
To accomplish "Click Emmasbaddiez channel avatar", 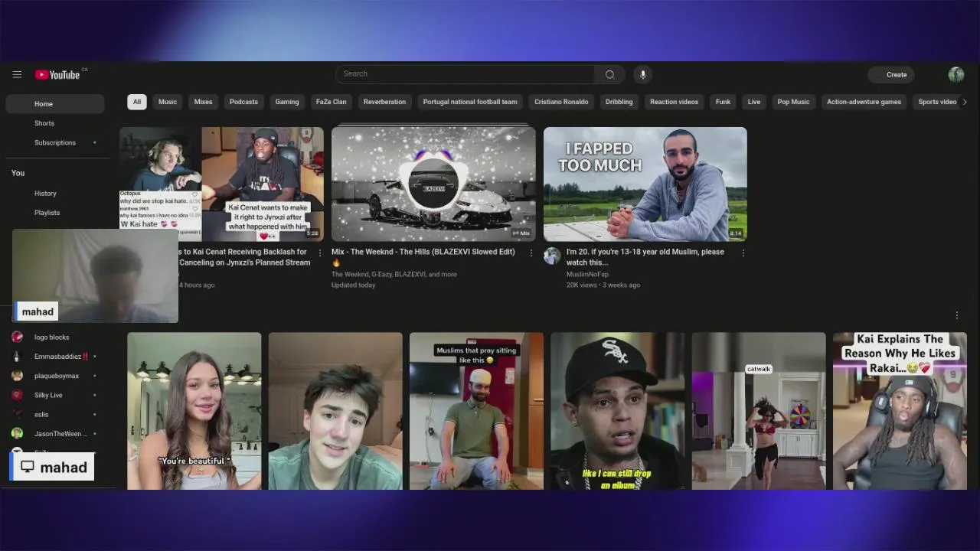I will (17, 357).
